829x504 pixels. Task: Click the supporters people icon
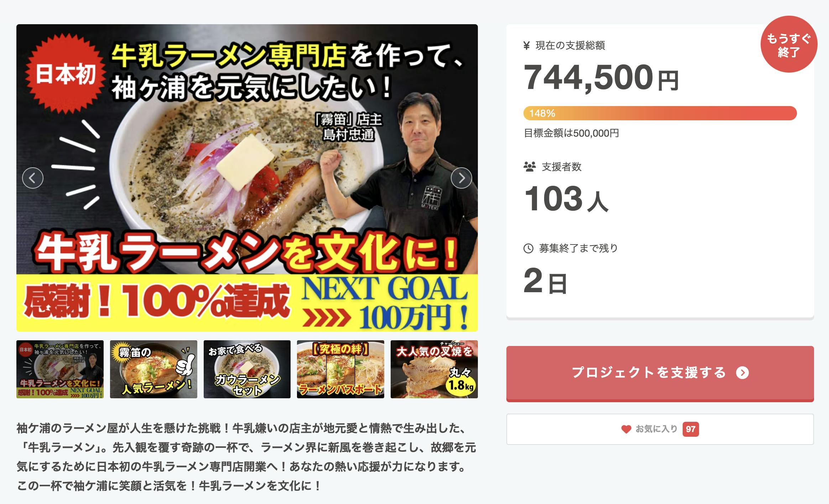530,167
